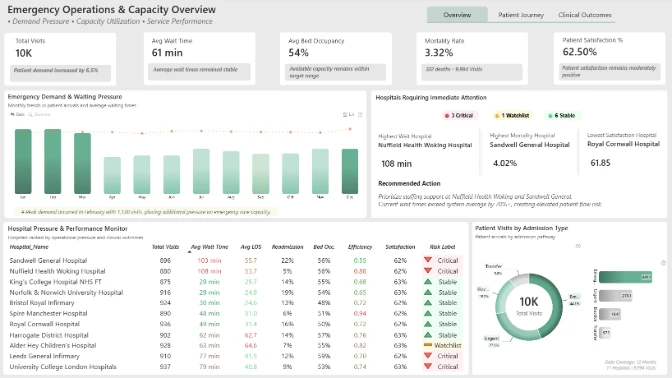This screenshot has height=378, width=672.
Task: Click the expand icon at top-right corner of demand chart
Action: (360, 114)
